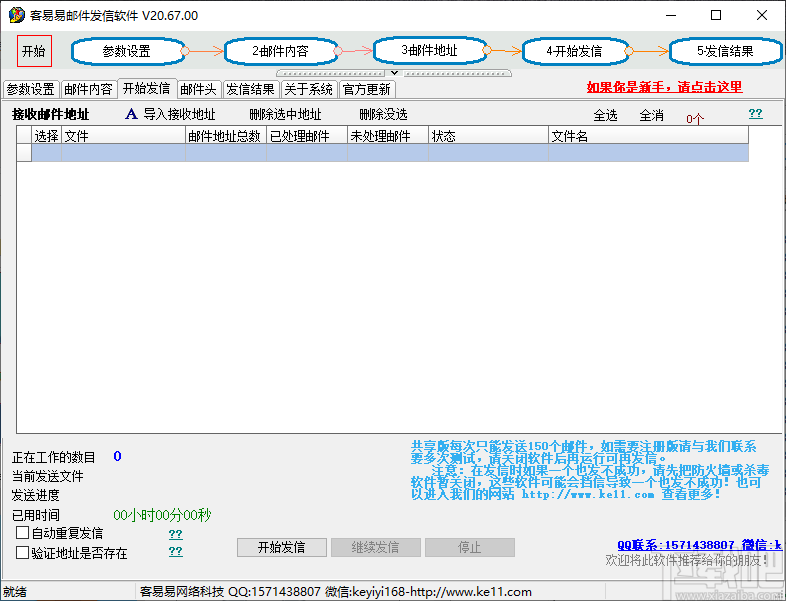Maximize the application window

pos(716,16)
